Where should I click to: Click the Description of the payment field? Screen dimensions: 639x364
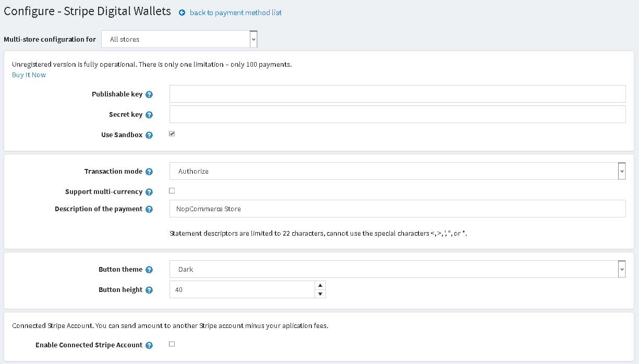tap(397, 209)
